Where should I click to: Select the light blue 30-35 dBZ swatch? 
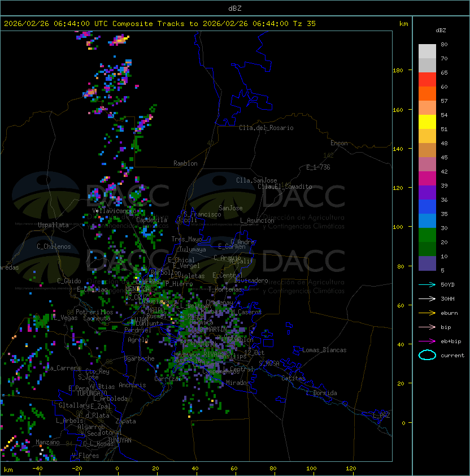[x=427, y=220]
